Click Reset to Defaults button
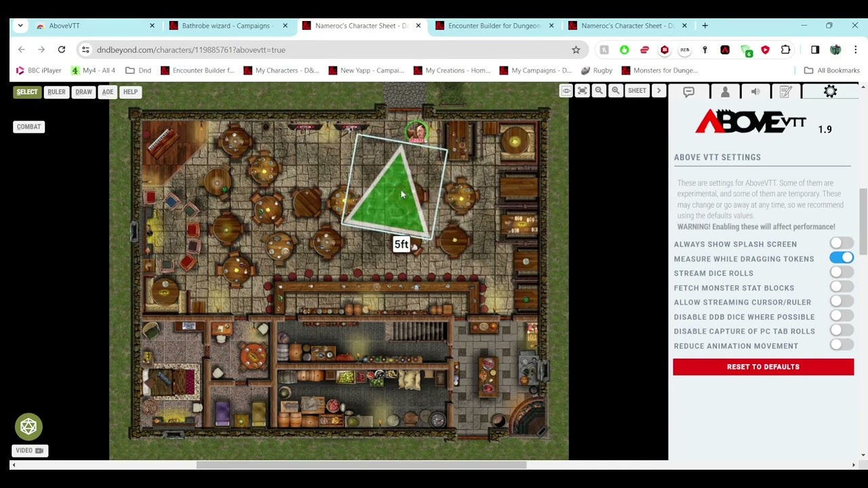The image size is (868, 488). coord(763,367)
